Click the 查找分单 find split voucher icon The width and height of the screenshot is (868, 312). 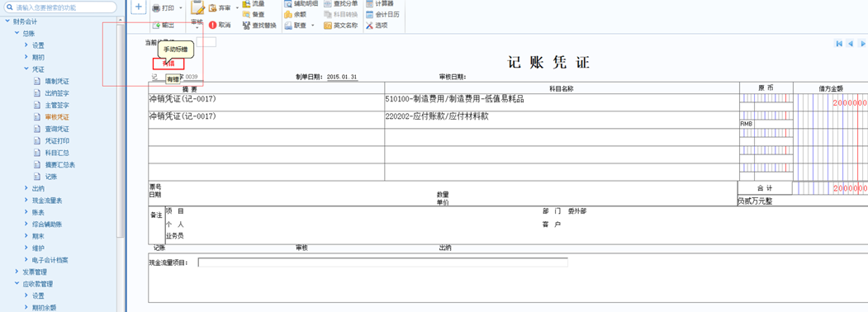[x=328, y=3]
